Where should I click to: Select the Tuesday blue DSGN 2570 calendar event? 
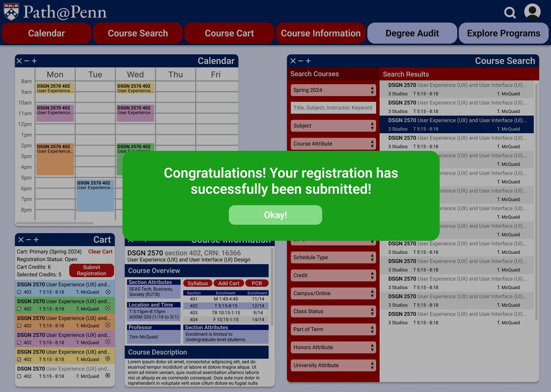pyautogui.click(x=95, y=195)
